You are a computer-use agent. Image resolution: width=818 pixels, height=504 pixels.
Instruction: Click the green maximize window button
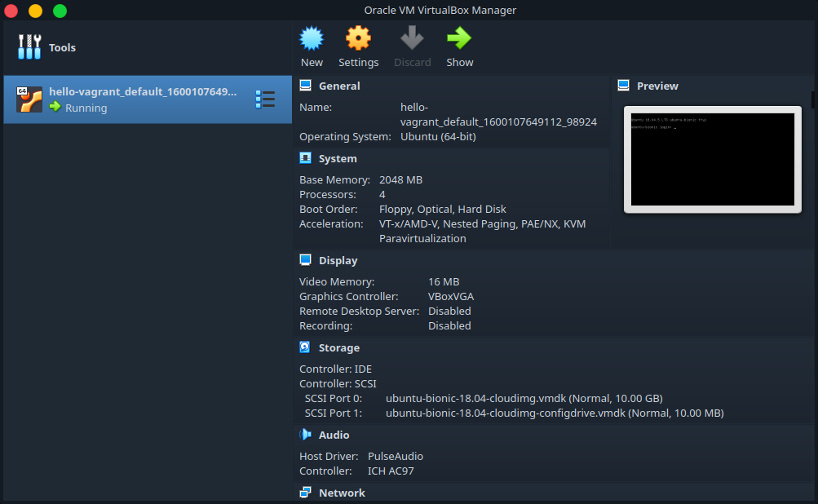(60, 11)
